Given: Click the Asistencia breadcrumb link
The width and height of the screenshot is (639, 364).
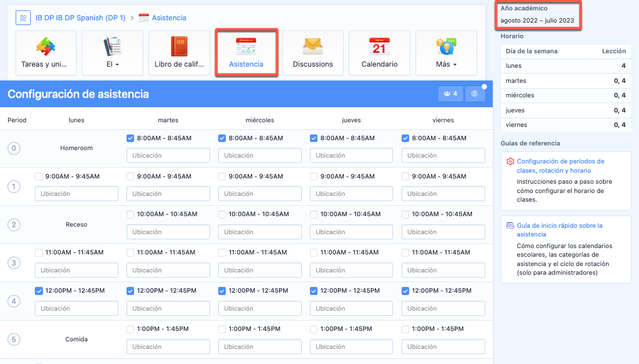Looking at the screenshot, I should (x=169, y=18).
